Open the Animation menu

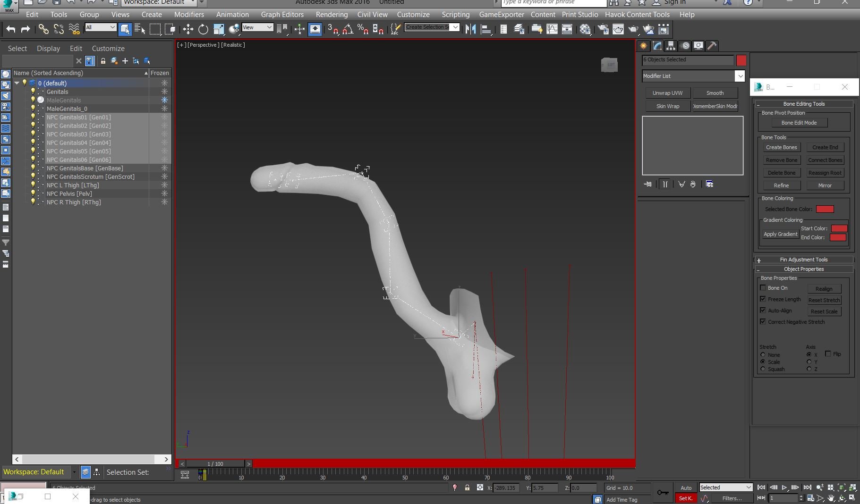pyautogui.click(x=232, y=15)
